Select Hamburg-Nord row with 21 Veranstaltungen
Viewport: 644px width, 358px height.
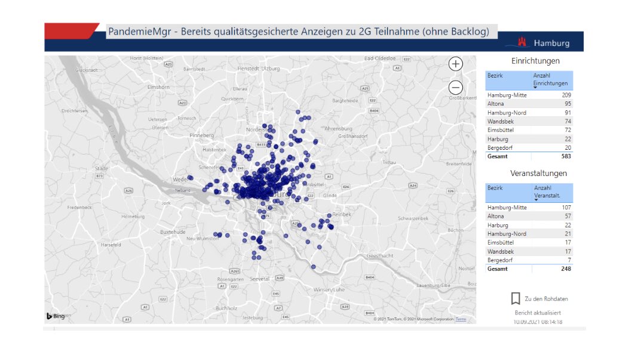point(529,234)
